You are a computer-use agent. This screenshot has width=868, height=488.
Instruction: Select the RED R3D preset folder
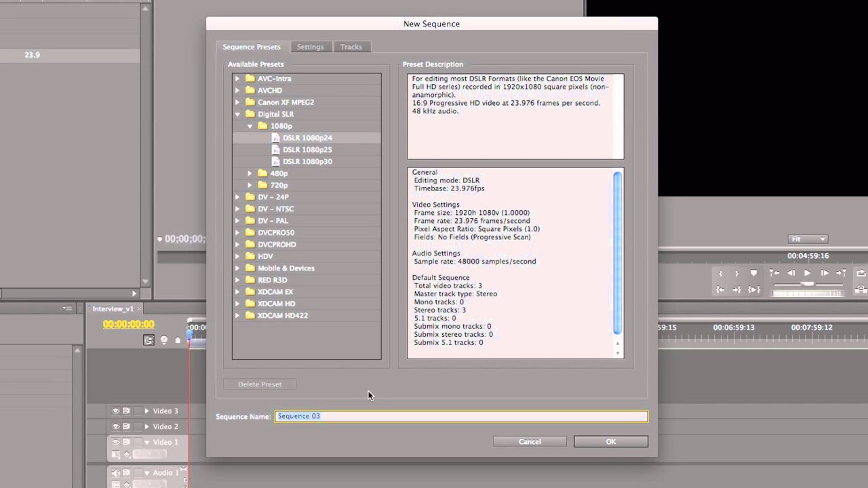[272, 280]
